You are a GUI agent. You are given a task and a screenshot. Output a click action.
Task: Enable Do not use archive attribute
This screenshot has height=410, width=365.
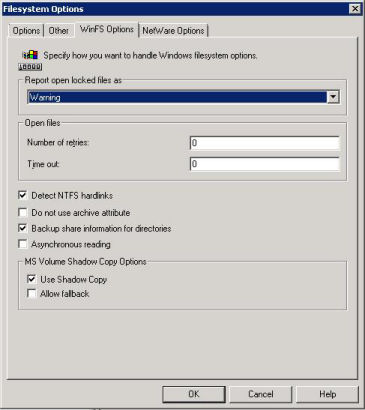pyautogui.click(x=23, y=213)
